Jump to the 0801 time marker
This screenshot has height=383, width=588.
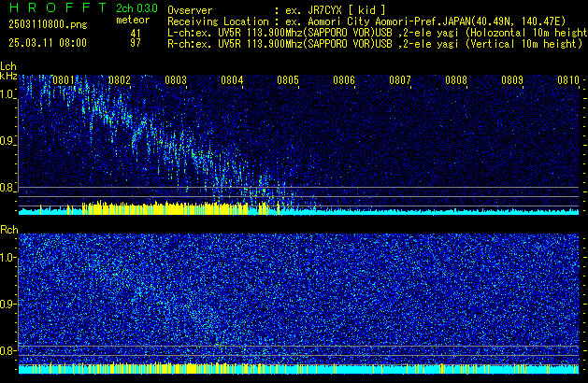(64, 80)
